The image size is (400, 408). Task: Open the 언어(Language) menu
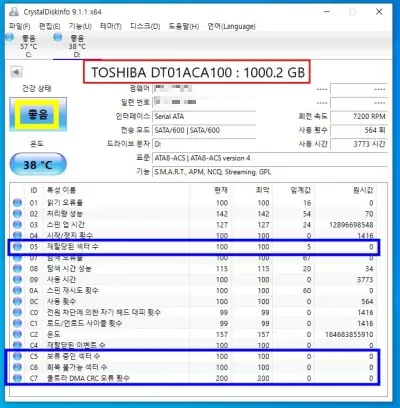pos(231,26)
